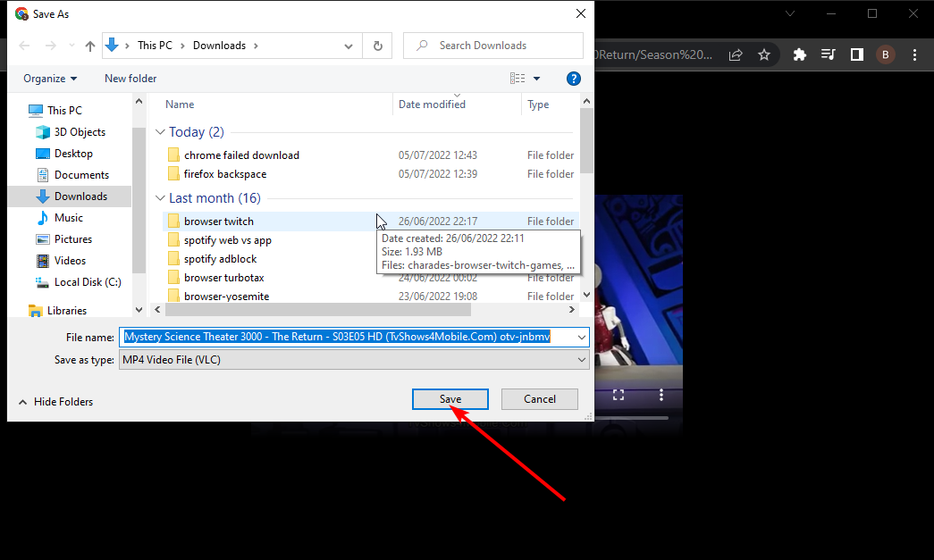
Task: Click the file list vertical scrollbar
Action: pyautogui.click(x=586, y=140)
